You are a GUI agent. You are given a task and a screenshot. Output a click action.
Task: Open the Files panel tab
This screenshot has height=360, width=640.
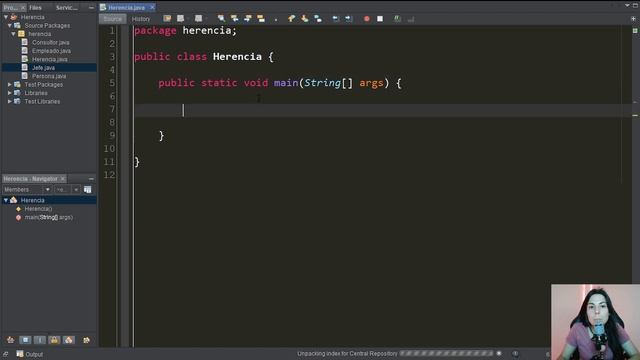pyautogui.click(x=36, y=7)
